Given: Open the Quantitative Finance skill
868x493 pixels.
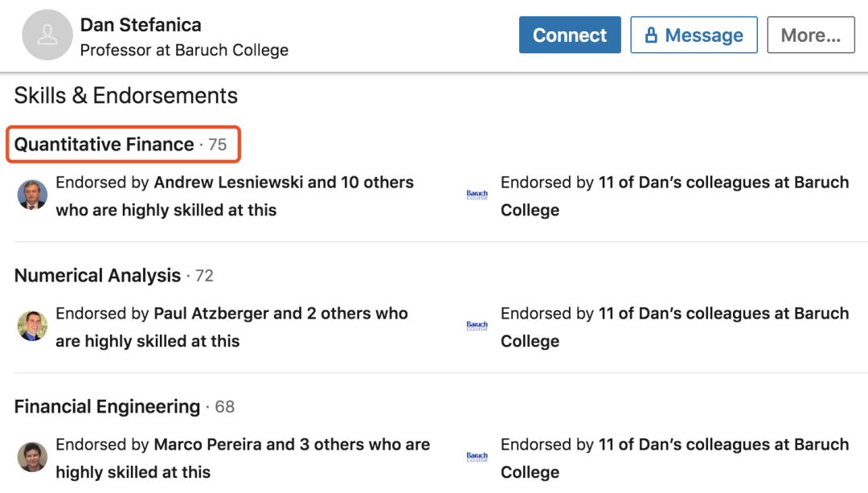Looking at the screenshot, I should (x=104, y=145).
